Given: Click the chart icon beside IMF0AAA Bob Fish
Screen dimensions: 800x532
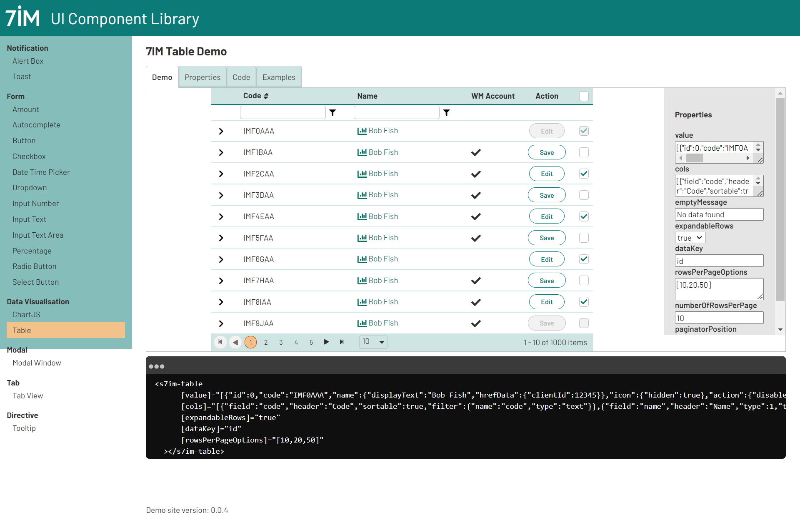Looking at the screenshot, I should pyautogui.click(x=362, y=131).
